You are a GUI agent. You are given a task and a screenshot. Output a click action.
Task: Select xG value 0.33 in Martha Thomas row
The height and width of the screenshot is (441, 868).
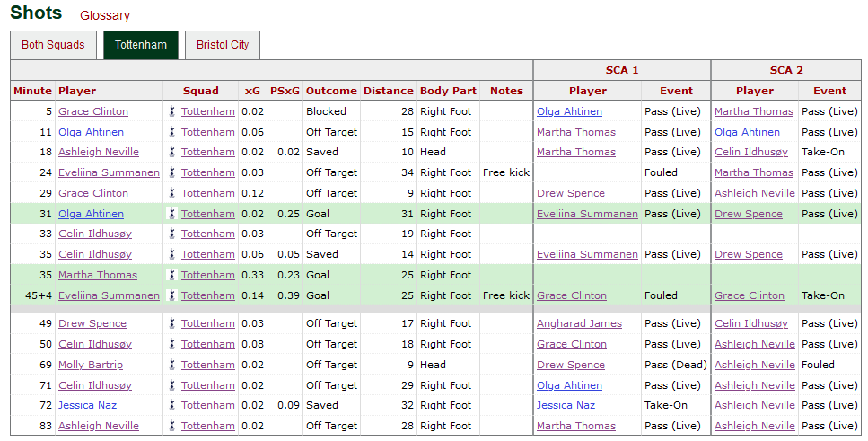coord(253,275)
